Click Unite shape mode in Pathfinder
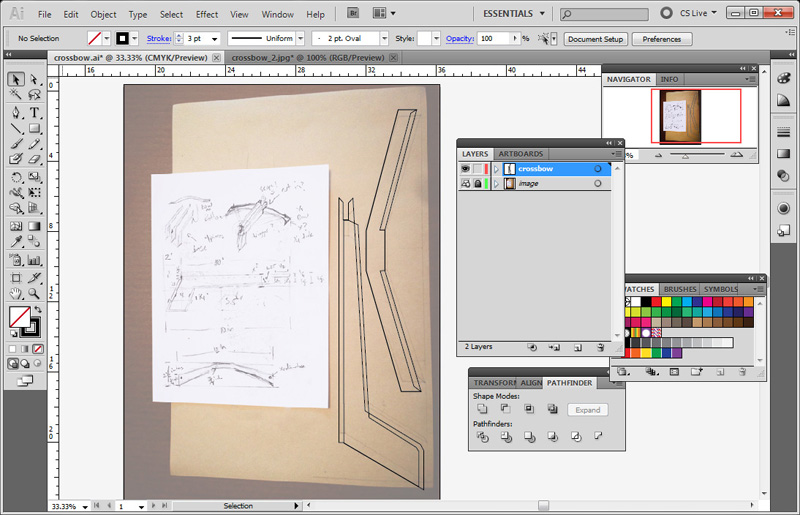 (482, 409)
